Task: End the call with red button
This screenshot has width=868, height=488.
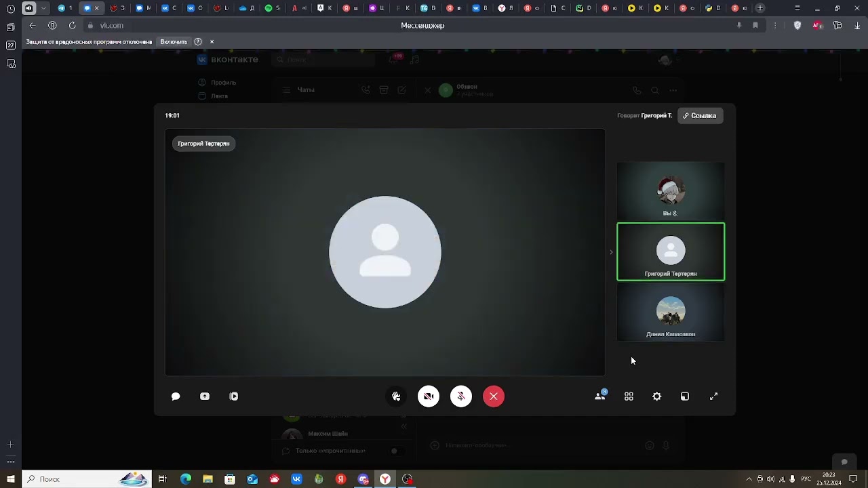Action: tap(494, 396)
